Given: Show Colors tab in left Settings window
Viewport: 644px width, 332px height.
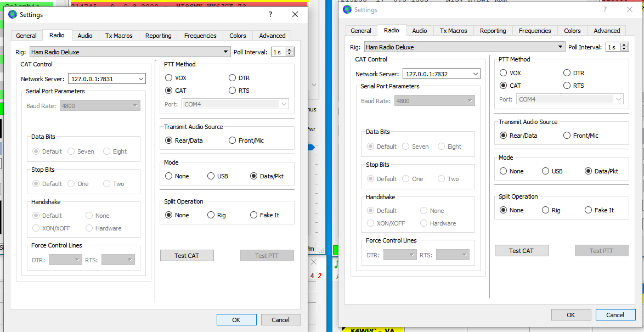Looking at the screenshot, I should pyautogui.click(x=238, y=36).
